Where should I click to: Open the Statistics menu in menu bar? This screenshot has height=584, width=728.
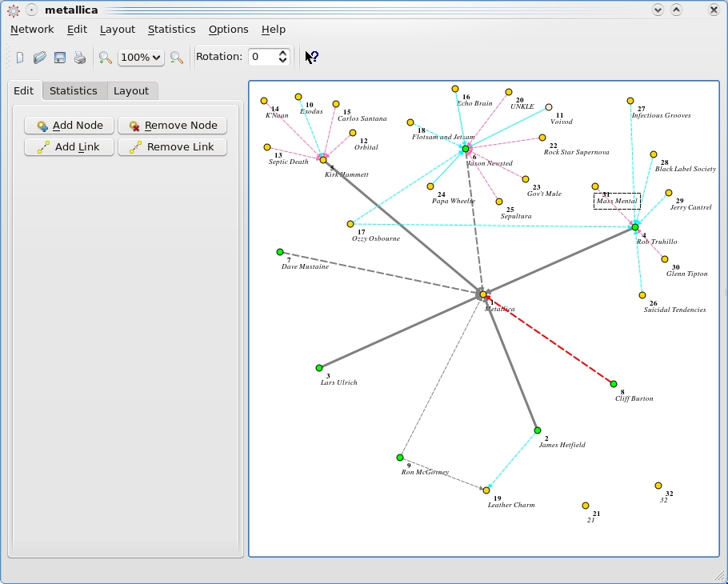pos(171,29)
